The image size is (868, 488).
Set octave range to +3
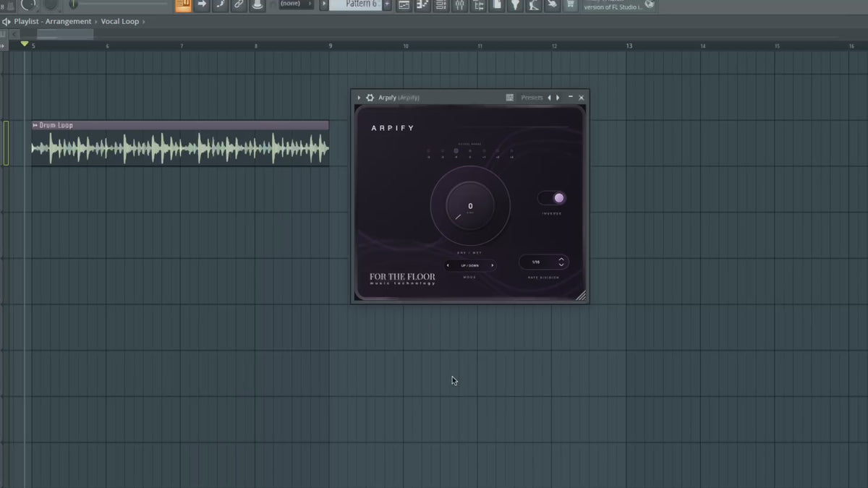coord(511,151)
